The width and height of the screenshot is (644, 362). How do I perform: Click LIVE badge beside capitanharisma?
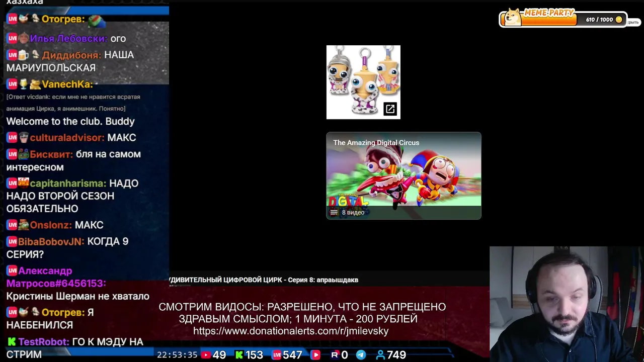tap(12, 184)
